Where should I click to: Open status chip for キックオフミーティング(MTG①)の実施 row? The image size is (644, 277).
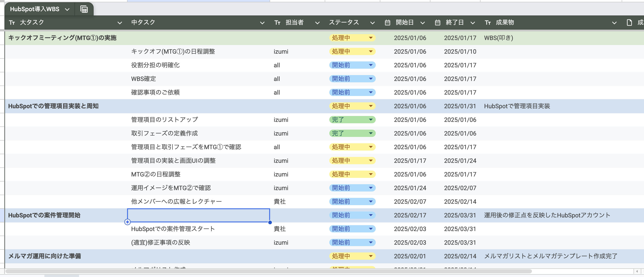click(352, 38)
